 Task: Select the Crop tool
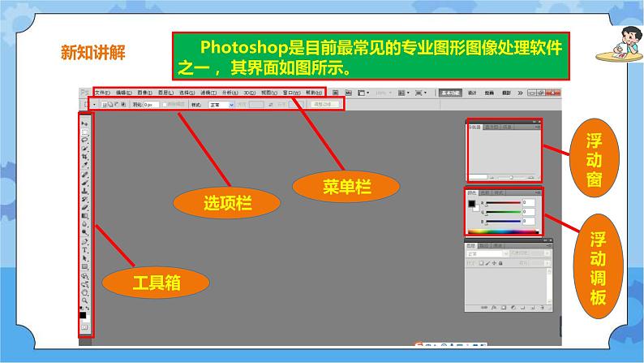click(84, 157)
